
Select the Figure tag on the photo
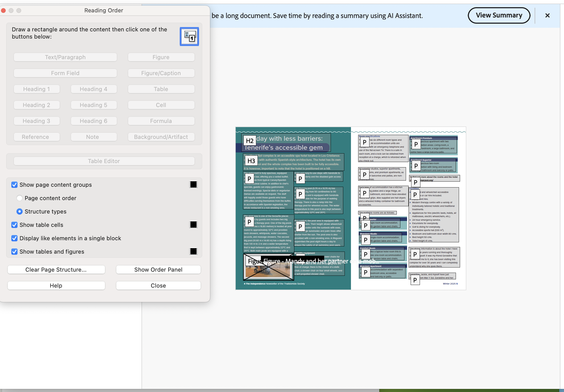[x=253, y=261]
